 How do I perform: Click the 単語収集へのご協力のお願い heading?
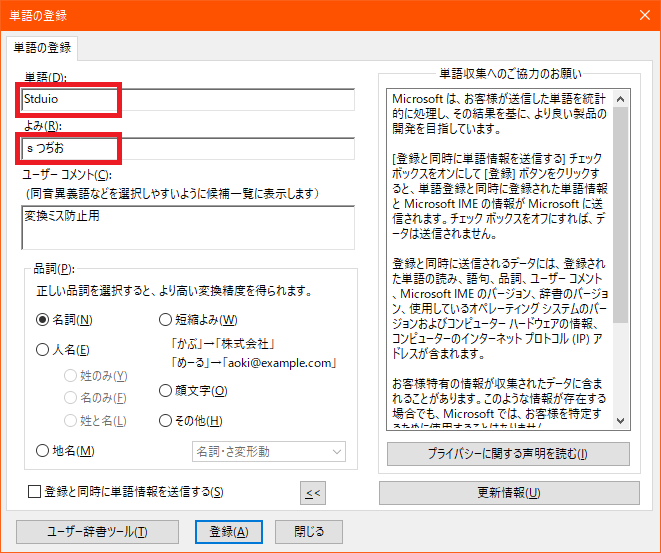511,74
